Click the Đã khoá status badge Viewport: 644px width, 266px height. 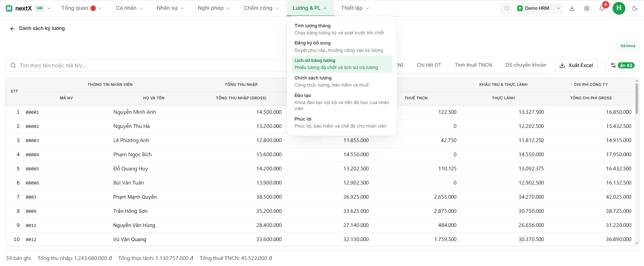[x=628, y=46]
